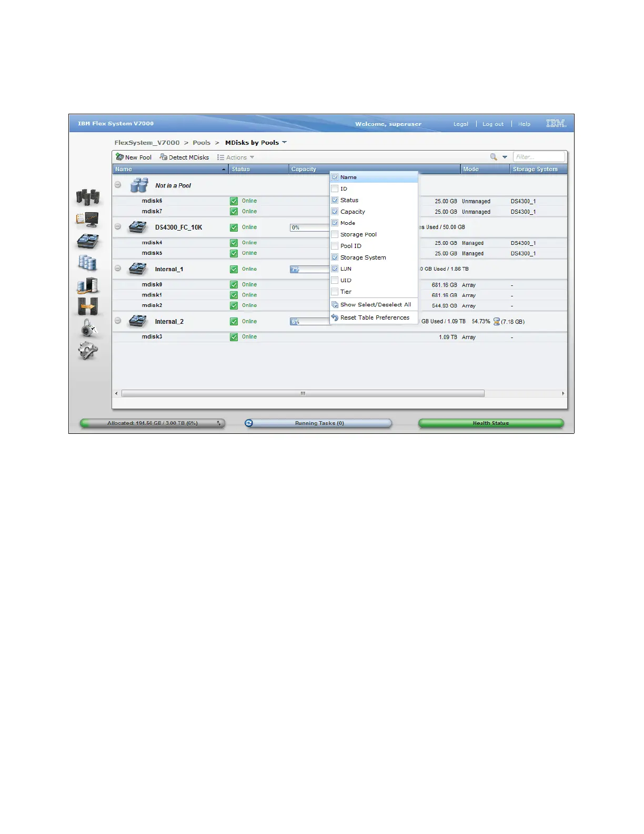Collapse the DS4300_FC_10K pool group

[118, 227]
